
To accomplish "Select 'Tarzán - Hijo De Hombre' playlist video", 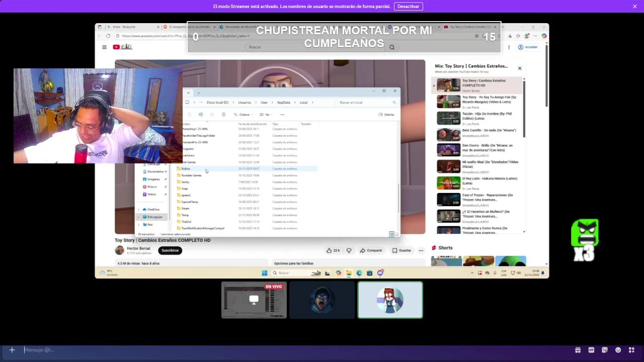I will pyautogui.click(x=478, y=118).
